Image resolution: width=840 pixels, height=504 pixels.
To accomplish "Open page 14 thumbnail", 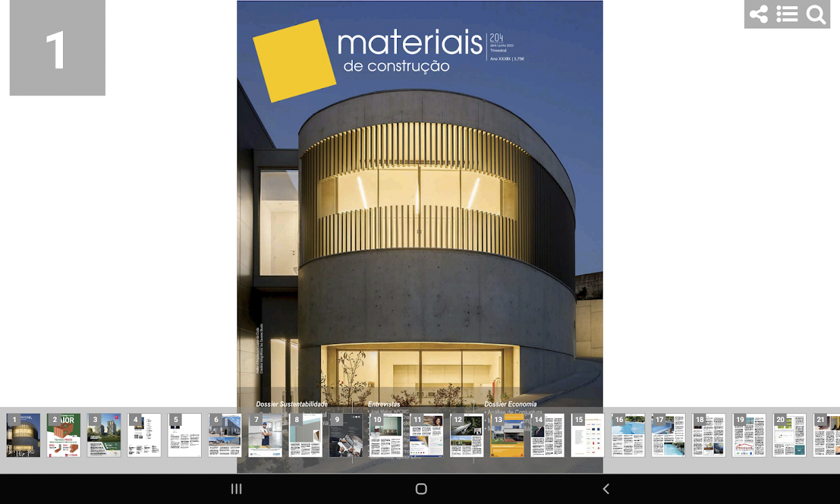I will 548,435.
